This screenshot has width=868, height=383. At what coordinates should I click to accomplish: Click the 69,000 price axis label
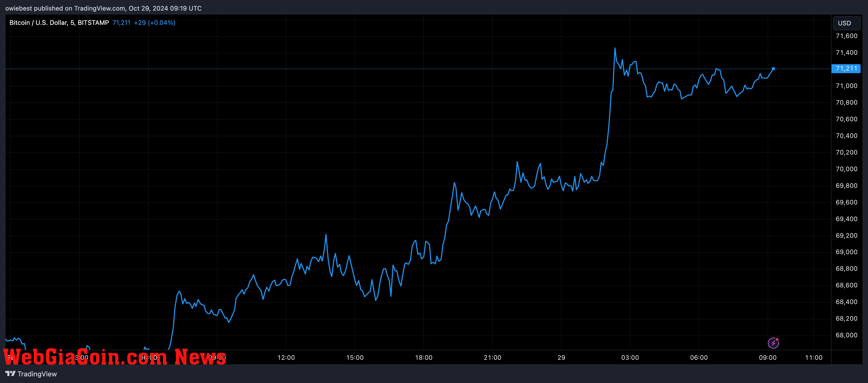(x=846, y=252)
